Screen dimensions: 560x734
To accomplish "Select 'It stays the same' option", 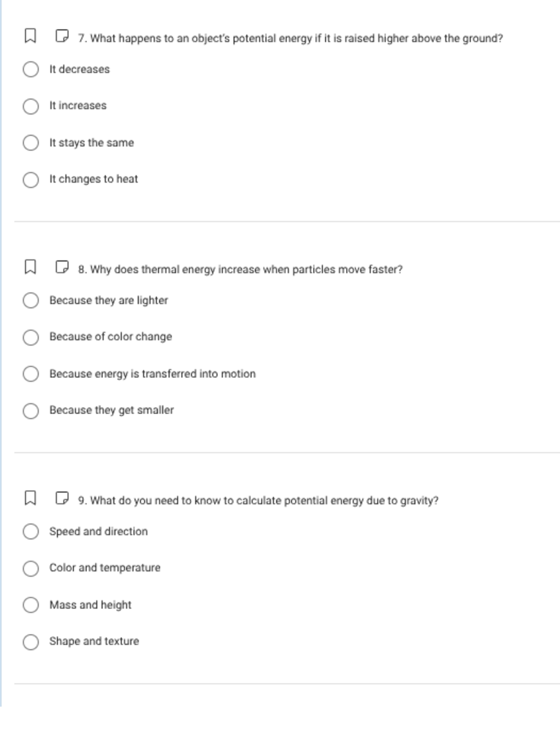I will click(31, 143).
